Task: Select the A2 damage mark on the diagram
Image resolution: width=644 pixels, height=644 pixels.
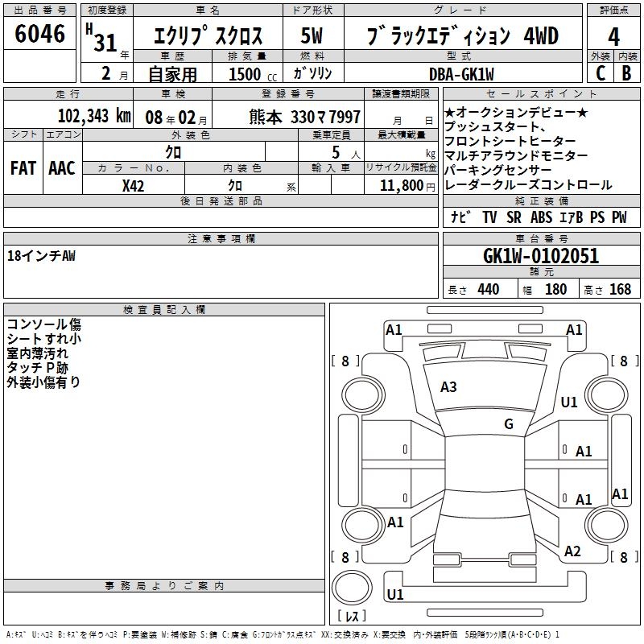Action: click(x=572, y=551)
